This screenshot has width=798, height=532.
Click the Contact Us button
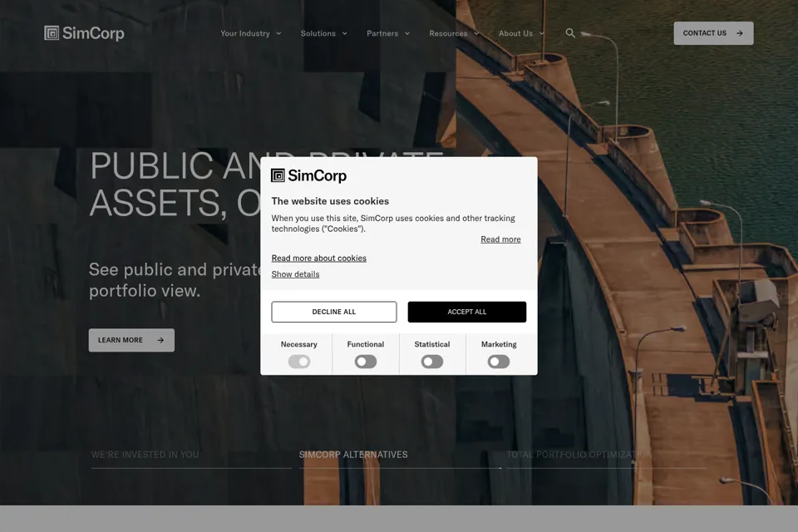(x=713, y=33)
